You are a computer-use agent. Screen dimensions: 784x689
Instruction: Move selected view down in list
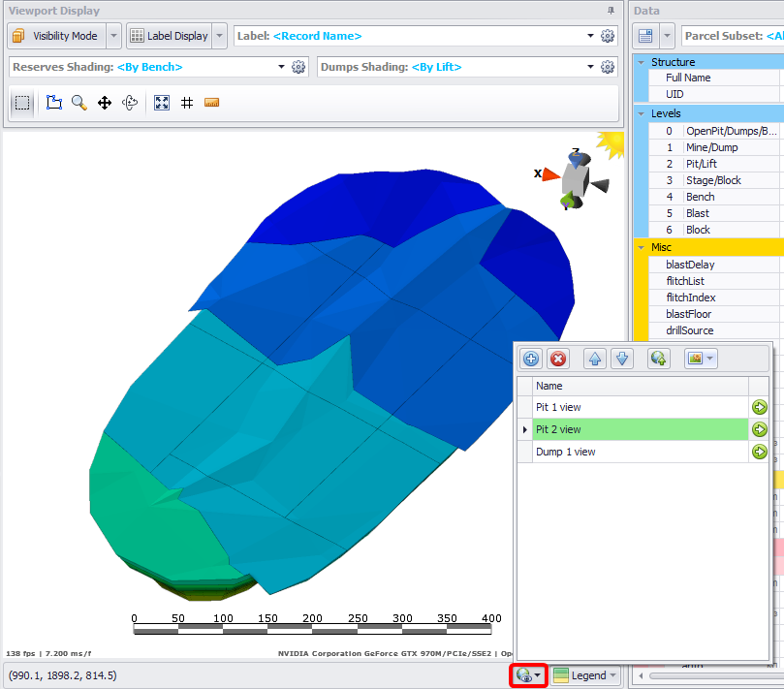622,359
